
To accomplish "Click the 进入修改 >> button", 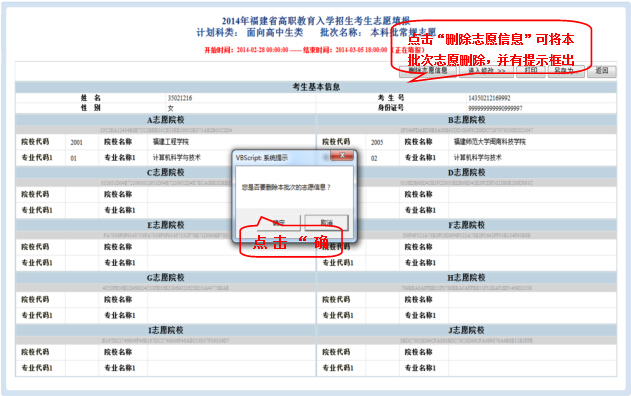I will point(486,71).
